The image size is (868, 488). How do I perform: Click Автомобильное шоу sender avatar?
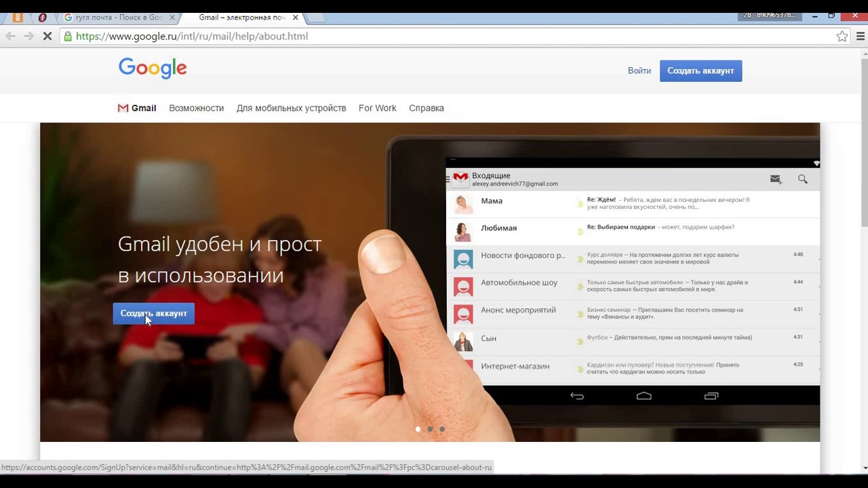[463, 287]
